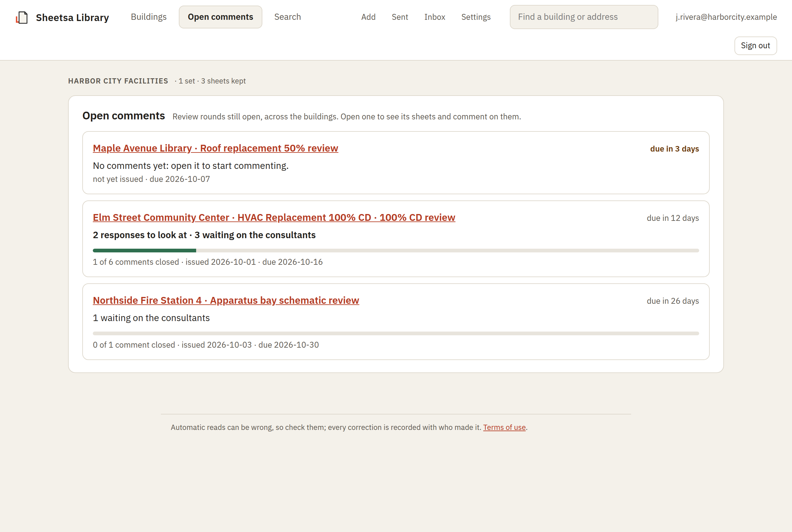This screenshot has width=792, height=532.
Task: Open Elm Street Community Center 100% CD review
Action: (274, 217)
